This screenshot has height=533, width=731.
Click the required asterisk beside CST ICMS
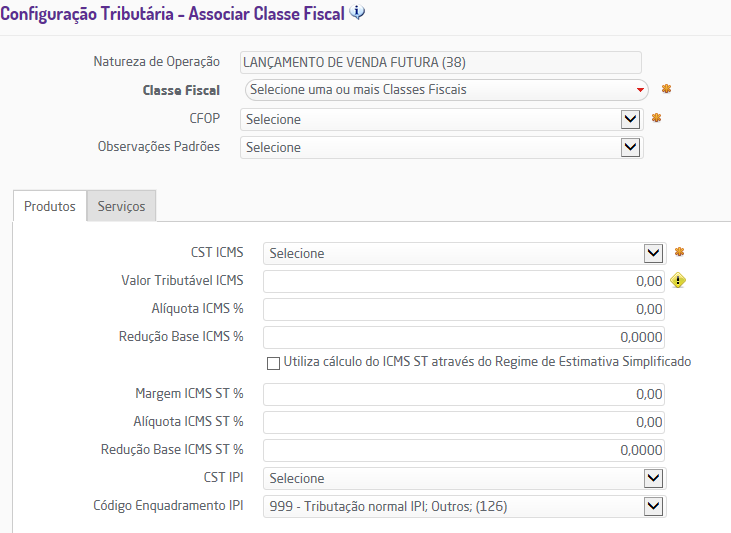point(679,252)
